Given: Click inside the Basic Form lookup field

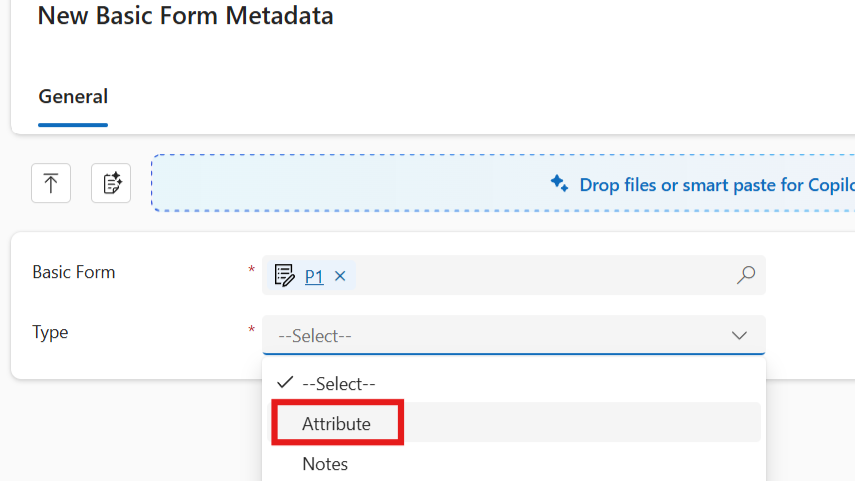Looking at the screenshot, I should click(540, 275).
